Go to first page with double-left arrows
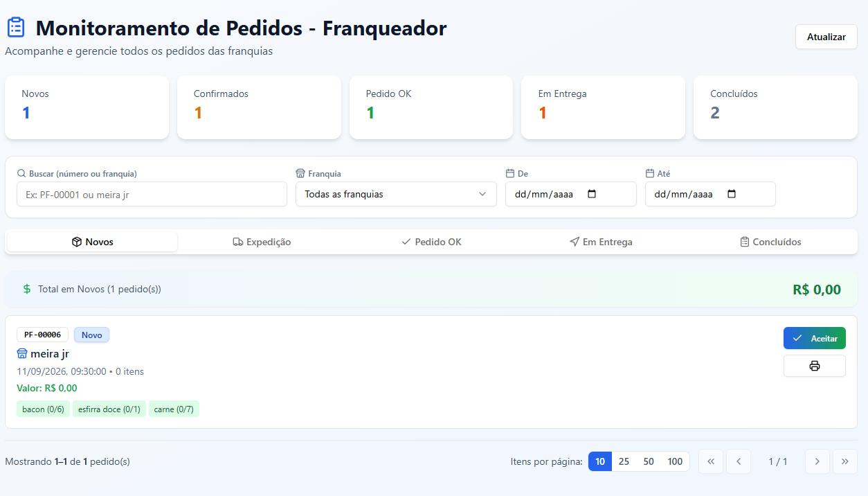This screenshot has width=868, height=496. 711,461
